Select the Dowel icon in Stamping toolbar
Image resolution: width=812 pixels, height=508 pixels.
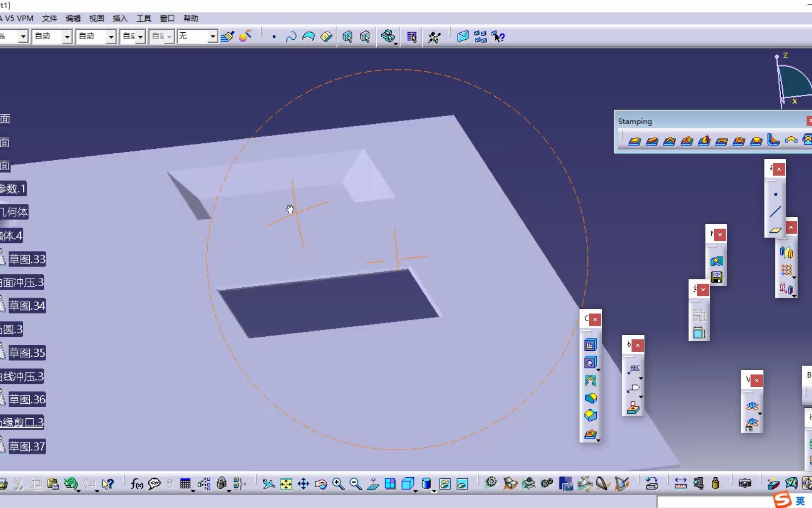coord(791,140)
